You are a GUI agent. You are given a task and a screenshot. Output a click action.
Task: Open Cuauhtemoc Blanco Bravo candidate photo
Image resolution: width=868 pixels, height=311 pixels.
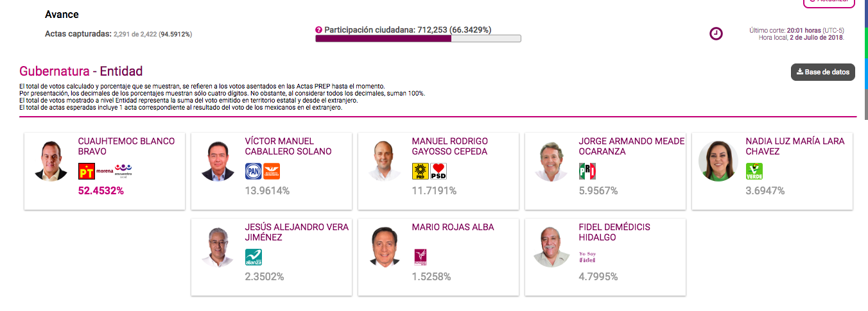[51, 161]
